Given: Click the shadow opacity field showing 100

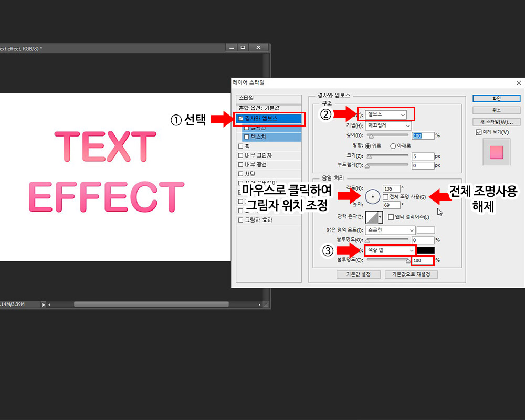Looking at the screenshot, I should (423, 260).
